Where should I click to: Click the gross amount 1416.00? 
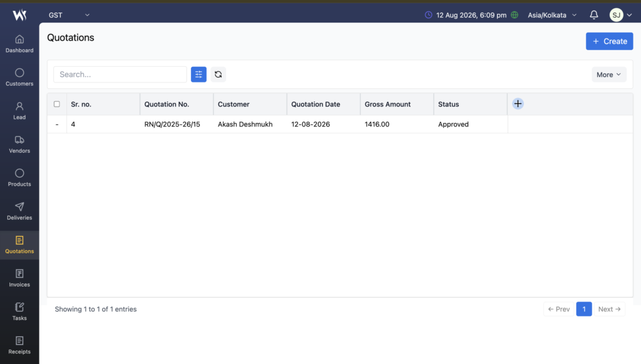coord(377,124)
